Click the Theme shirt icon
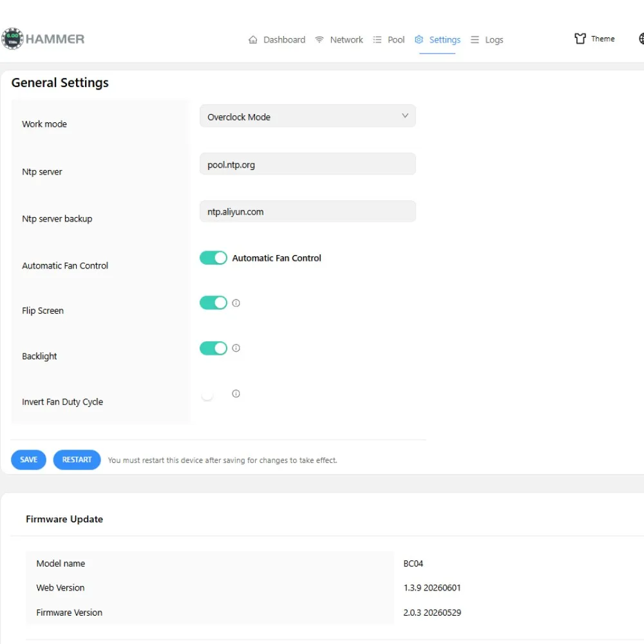 tap(580, 39)
